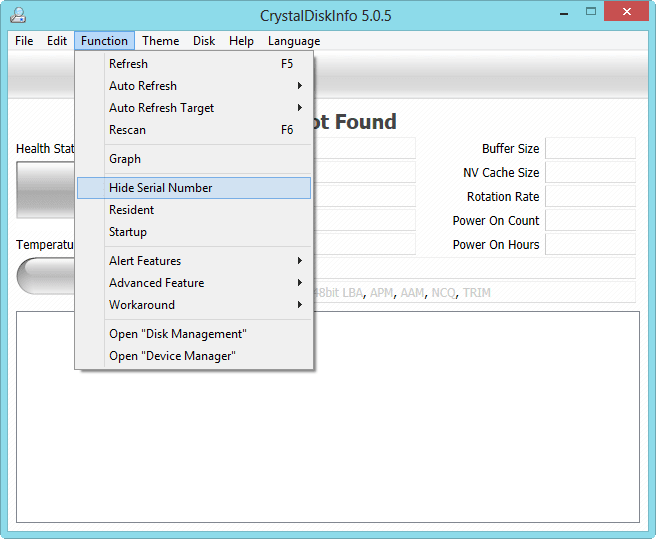Open the Edit menu
Viewport: 656px width, 539px height.
pos(56,41)
